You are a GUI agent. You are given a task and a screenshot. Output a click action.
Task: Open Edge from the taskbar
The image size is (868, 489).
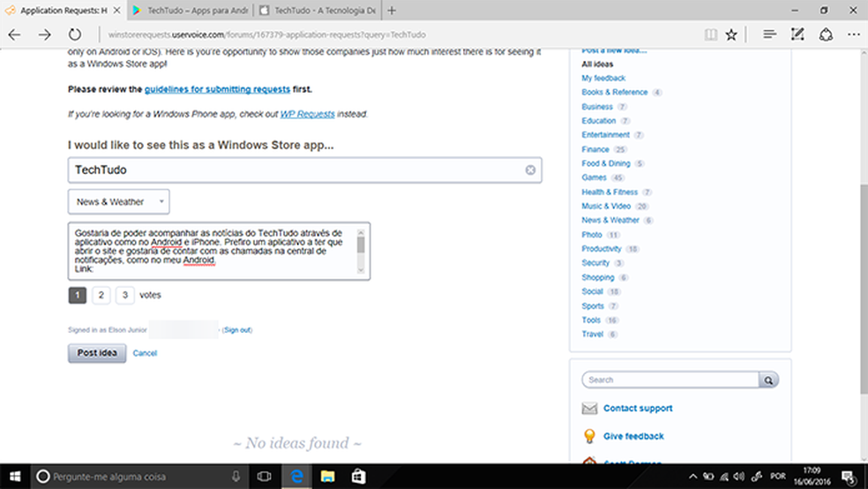296,477
